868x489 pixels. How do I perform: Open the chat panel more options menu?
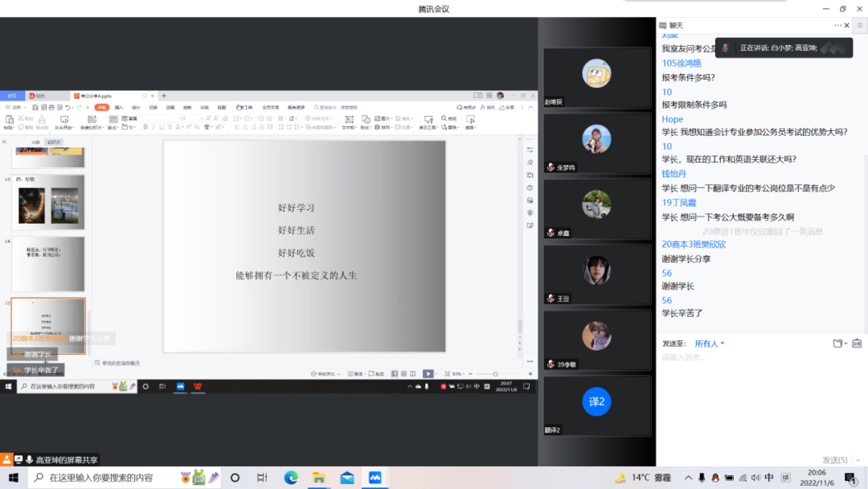[835, 26]
